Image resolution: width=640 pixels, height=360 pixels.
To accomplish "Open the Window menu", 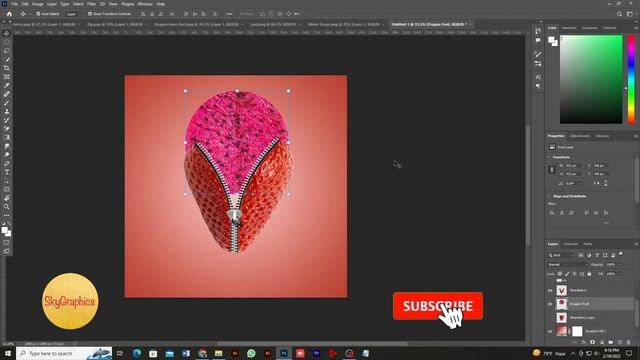I will [x=145, y=4].
